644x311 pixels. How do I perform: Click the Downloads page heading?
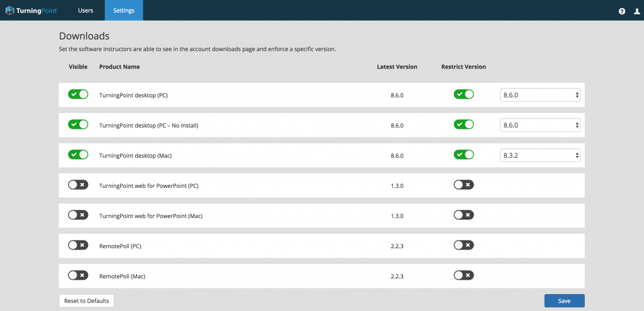pos(84,36)
